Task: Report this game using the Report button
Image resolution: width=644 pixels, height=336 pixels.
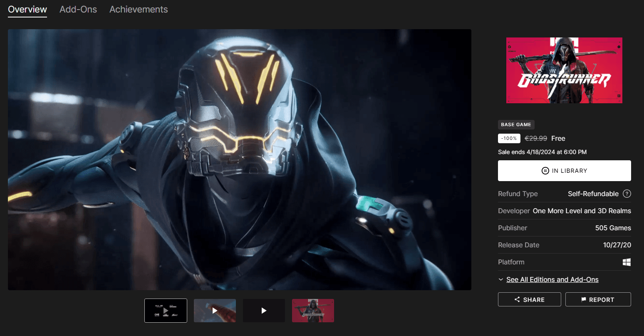Action: pos(598,299)
